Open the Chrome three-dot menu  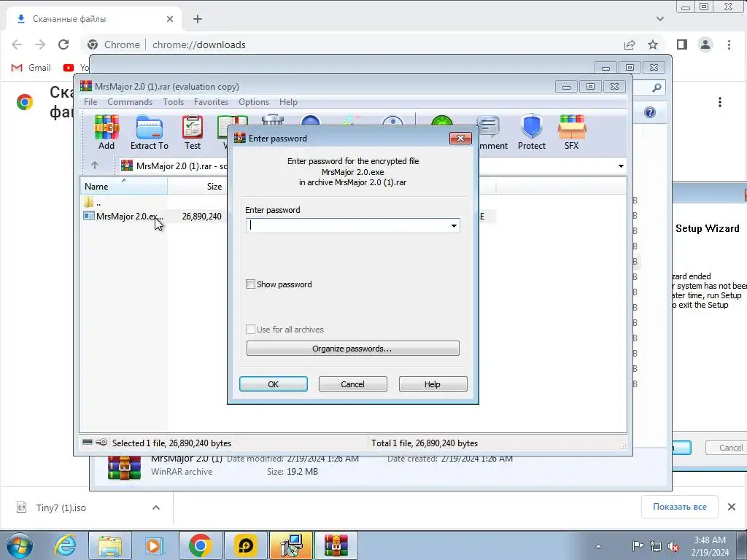(x=729, y=44)
